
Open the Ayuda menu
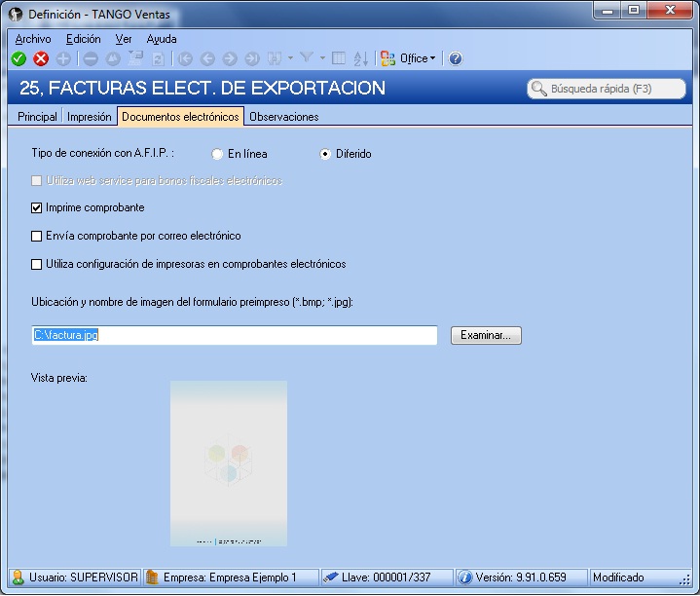(162, 39)
